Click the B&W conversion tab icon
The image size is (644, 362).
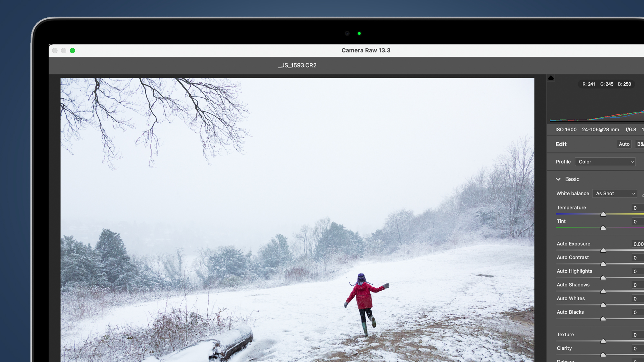pyautogui.click(x=640, y=144)
